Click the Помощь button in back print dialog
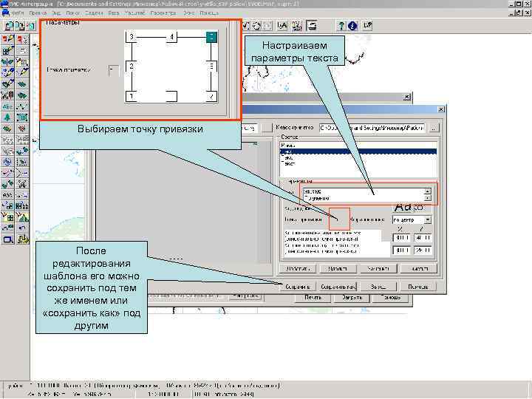 click(x=391, y=298)
